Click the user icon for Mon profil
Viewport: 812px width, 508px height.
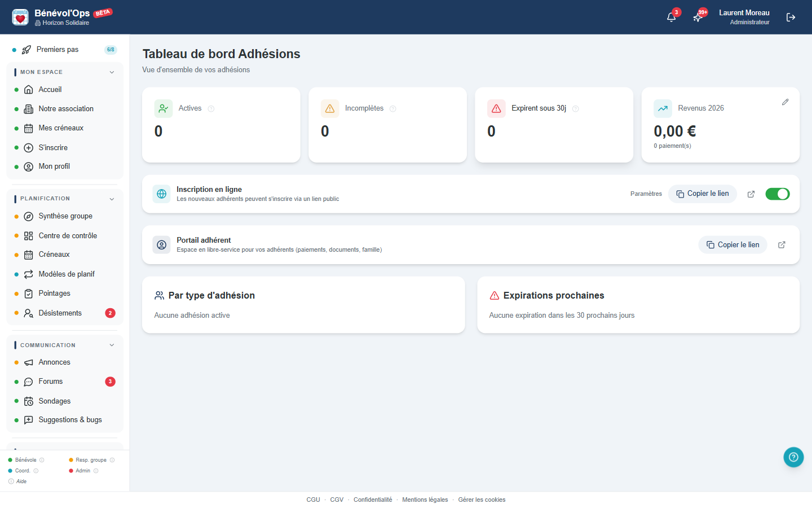pyautogui.click(x=29, y=167)
